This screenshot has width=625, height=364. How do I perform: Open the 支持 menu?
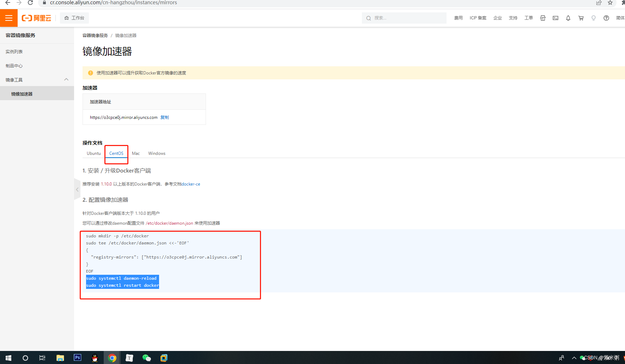click(513, 18)
